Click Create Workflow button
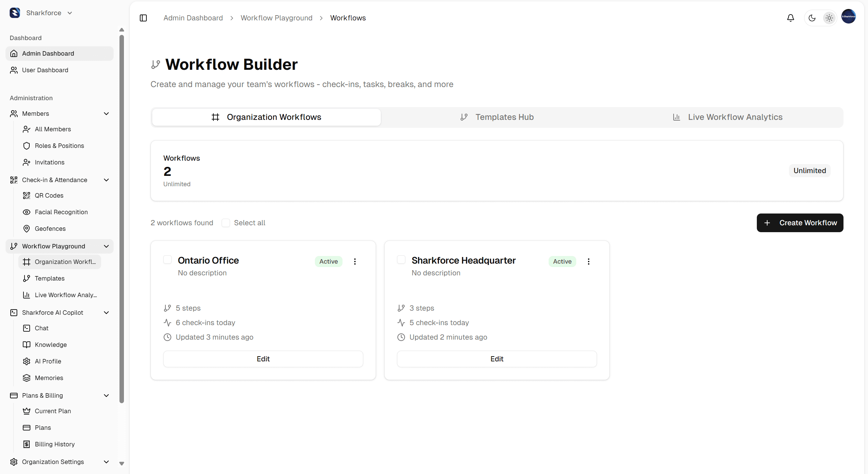 point(800,223)
